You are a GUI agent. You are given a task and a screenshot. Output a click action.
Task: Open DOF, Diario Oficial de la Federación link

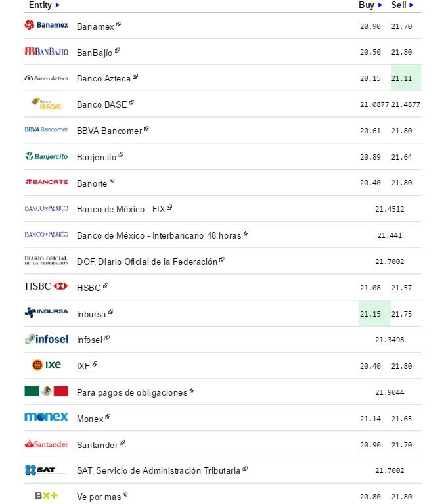(x=146, y=262)
